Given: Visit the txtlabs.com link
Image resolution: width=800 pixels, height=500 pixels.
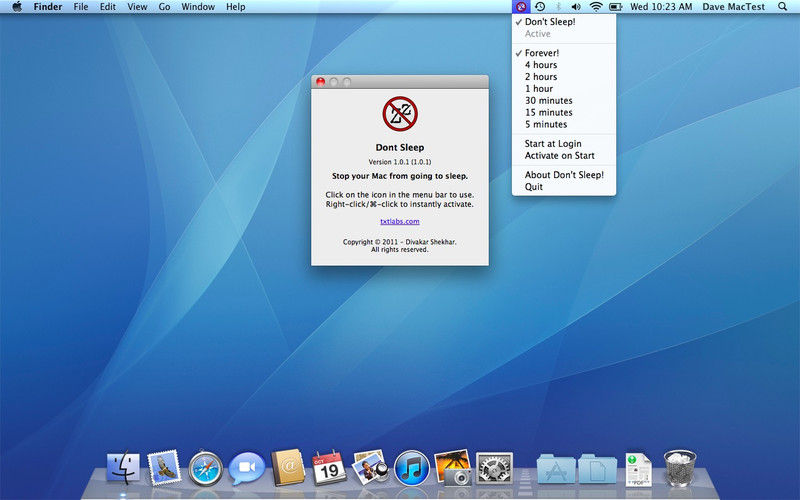Looking at the screenshot, I should point(400,221).
